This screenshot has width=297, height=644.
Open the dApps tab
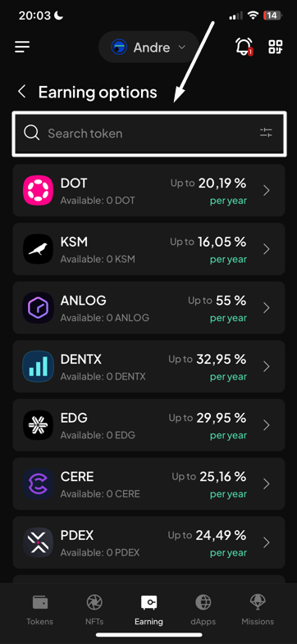point(203,610)
